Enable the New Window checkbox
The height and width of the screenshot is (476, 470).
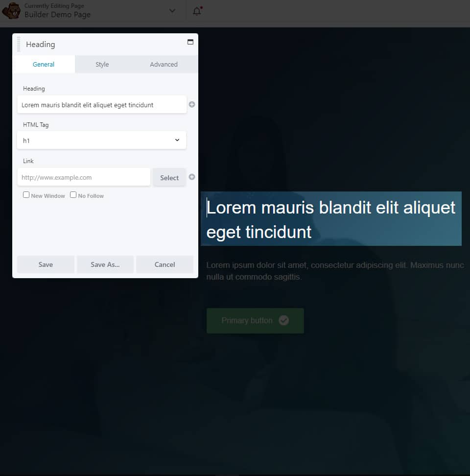26,195
